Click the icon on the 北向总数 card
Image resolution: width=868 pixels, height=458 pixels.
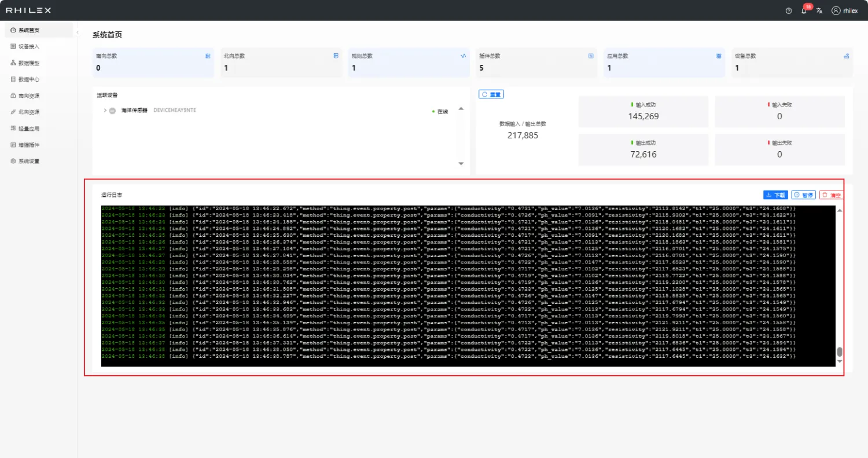coord(336,56)
